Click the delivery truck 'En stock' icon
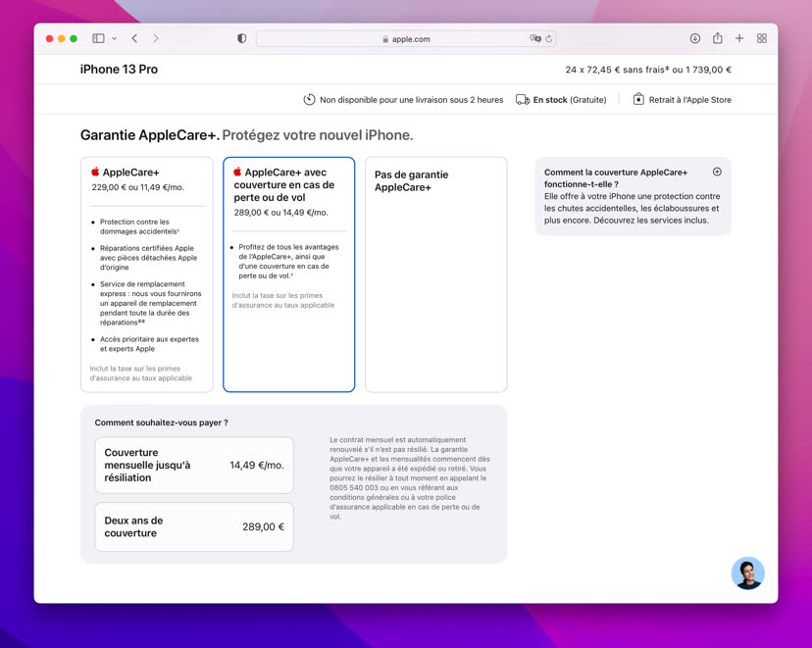The image size is (812, 648). (525, 99)
